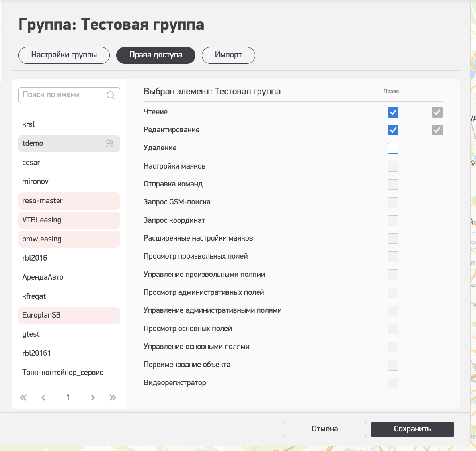Click the users icon next to tdemo
This screenshot has width=476, height=451.
(110, 144)
